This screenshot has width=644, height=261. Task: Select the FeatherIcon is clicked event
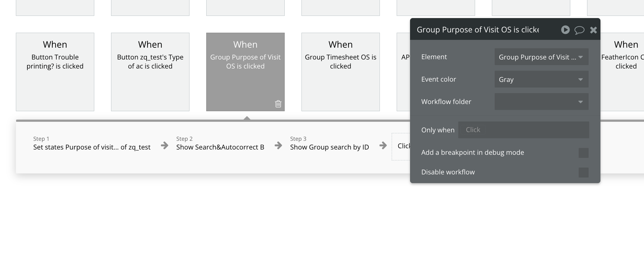(622, 72)
